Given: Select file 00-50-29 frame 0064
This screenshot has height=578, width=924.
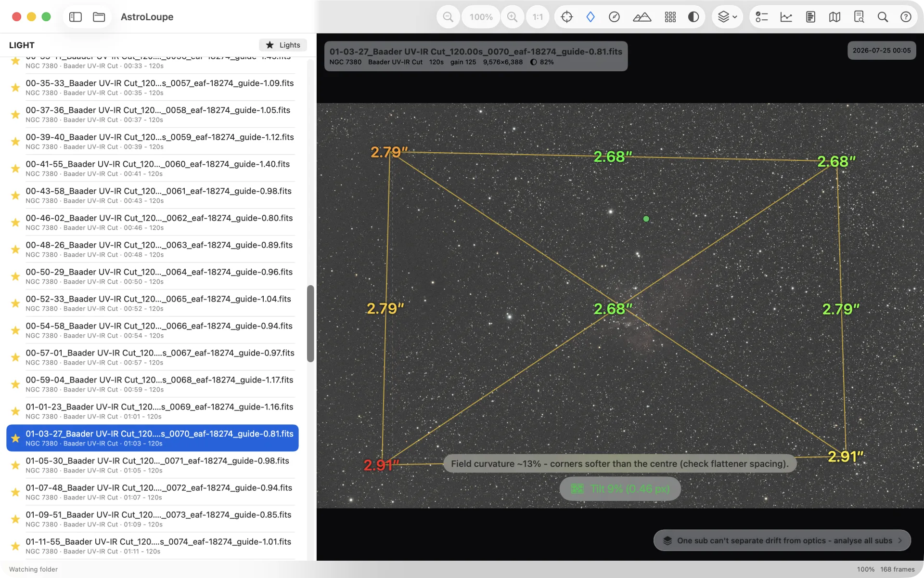Looking at the screenshot, I should click(152, 276).
